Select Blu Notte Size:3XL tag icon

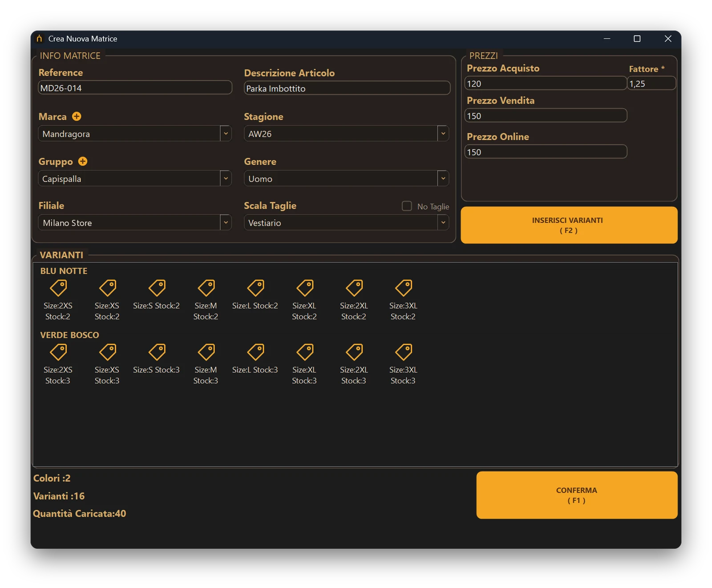(x=404, y=288)
